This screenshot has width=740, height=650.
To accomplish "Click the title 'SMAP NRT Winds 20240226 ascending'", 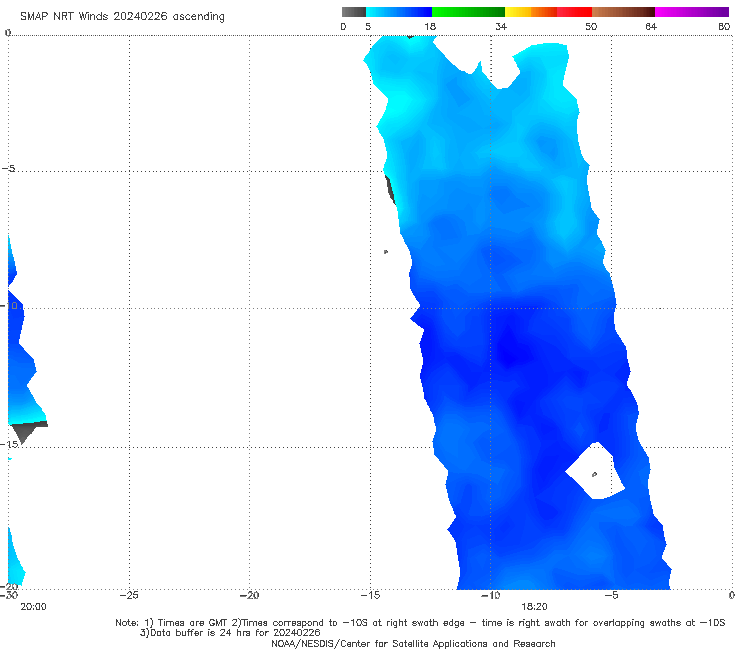I will 122,17.
